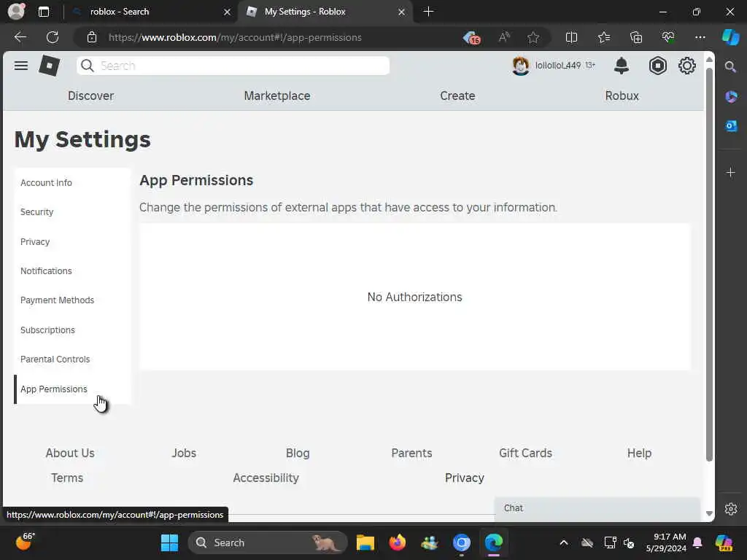
Task: Expand the Chat panel
Action: pos(597,508)
